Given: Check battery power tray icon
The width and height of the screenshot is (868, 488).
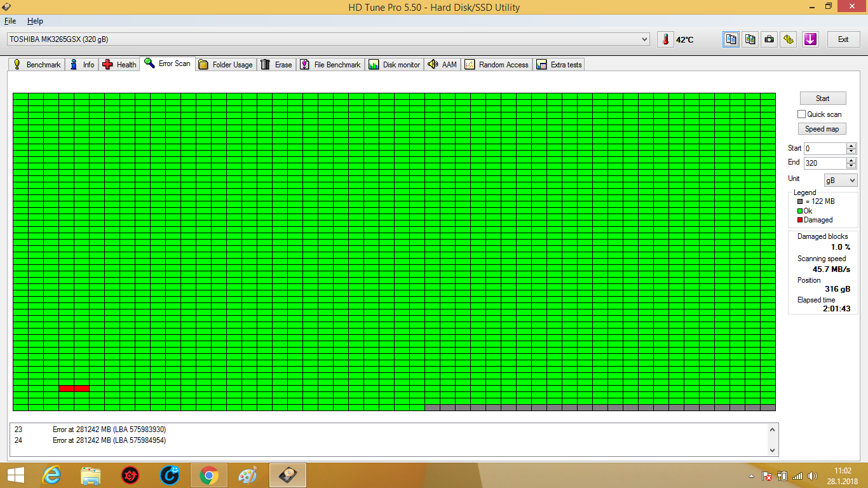Looking at the screenshot, I should [782, 476].
